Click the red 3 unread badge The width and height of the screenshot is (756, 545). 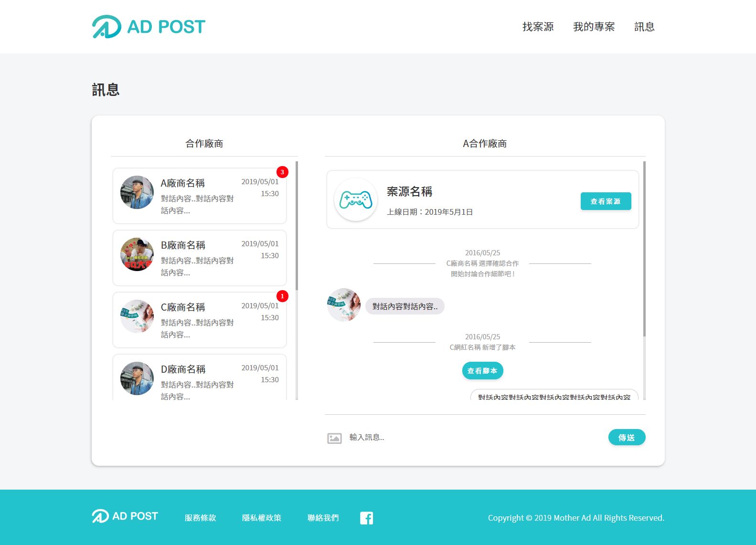pyautogui.click(x=282, y=172)
